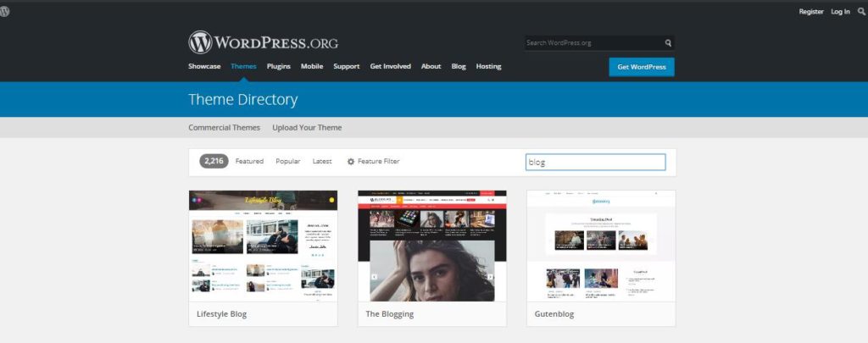Click the Lifestyle Blog theme title
This screenshot has width=868, height=343.
tap(221, 314)
